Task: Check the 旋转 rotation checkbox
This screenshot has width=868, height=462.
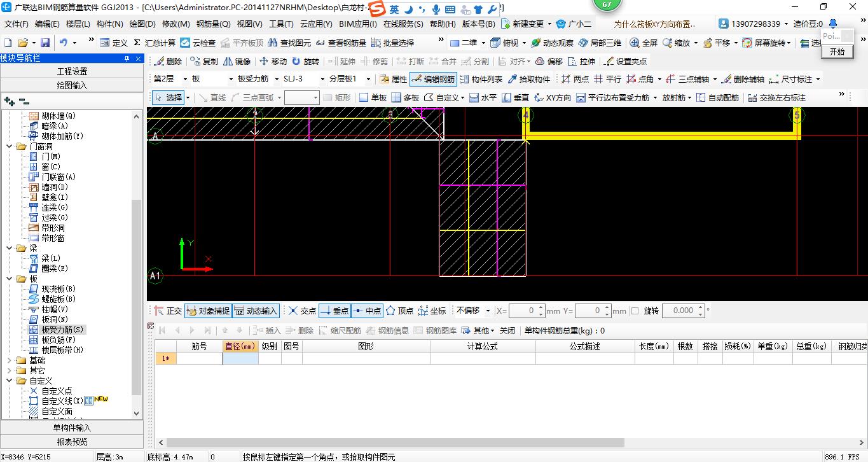Action: (x=635, y=311)
